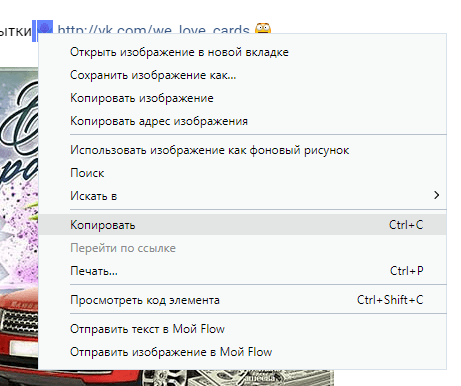Choose 'Использовать изображение как фоновый рисунок'
Image resolution: width=461 pixels, height=386 pixels.
[242, 150]
